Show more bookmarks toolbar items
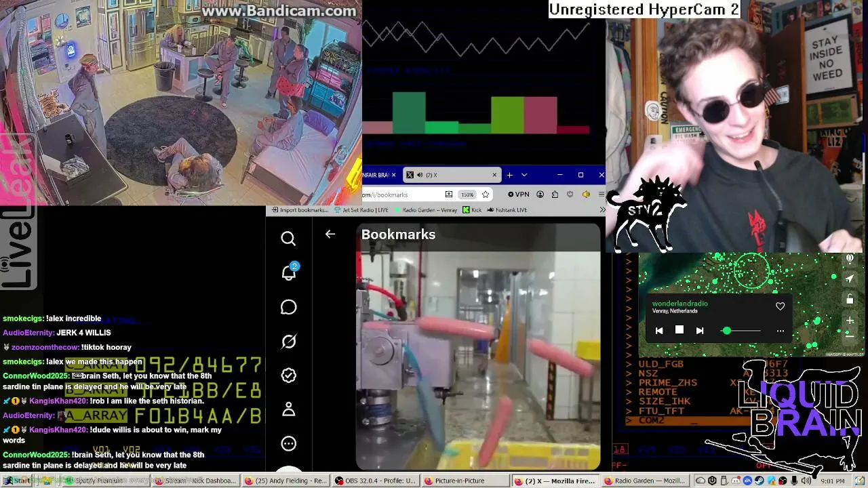868x488 pixels. pyautogui.click(x=601, y=210)
